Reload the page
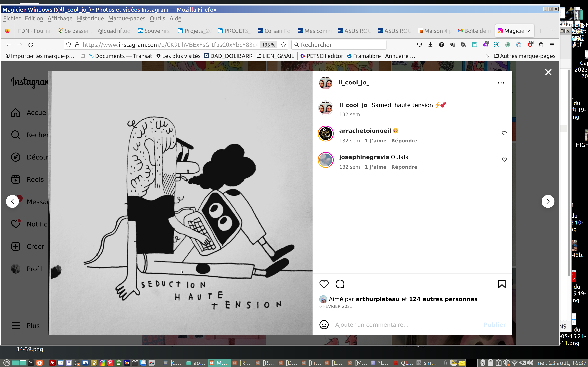This screenshot has width=588, height=367. click(31, 45)
